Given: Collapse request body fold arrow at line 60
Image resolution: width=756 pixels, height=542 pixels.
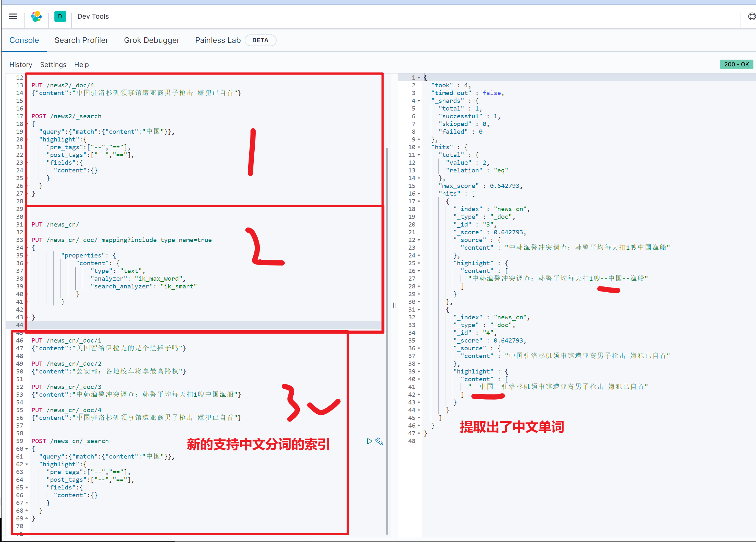Looking at the screenshot, I should (x=27, y=449).
